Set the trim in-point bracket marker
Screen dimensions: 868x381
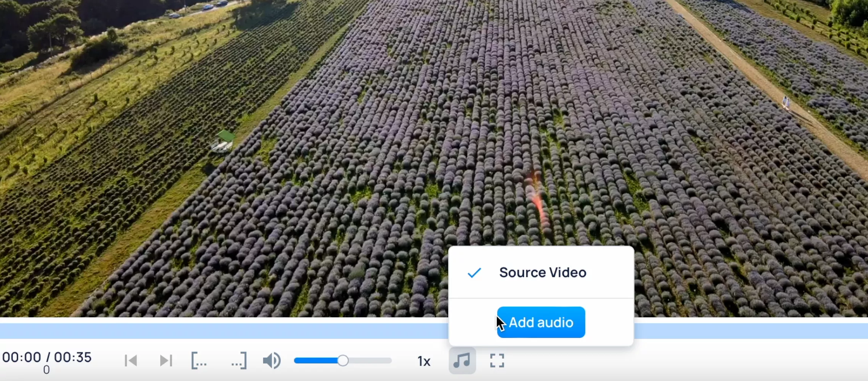coord(199,360)
